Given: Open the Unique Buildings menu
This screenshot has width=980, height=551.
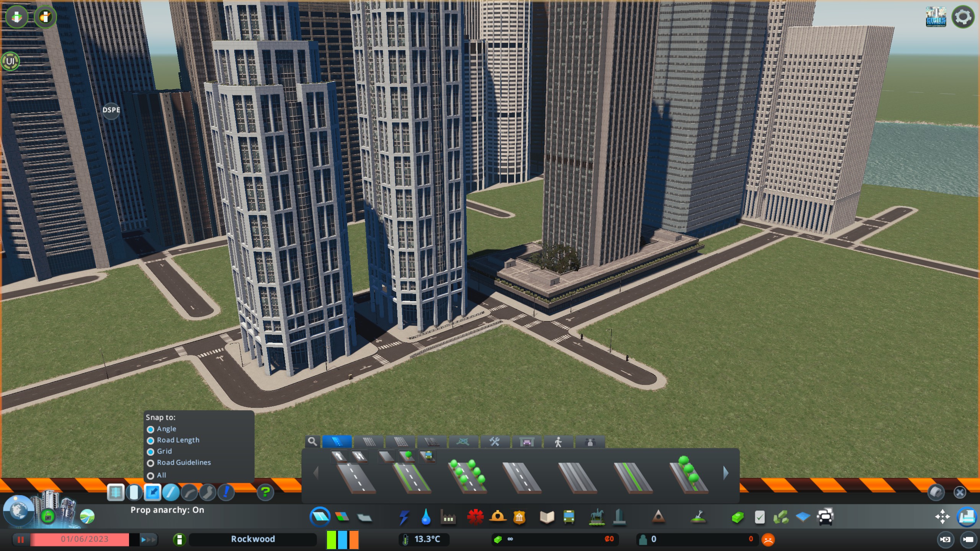Looking at the screenshot, I should click(x=619, y=517).
